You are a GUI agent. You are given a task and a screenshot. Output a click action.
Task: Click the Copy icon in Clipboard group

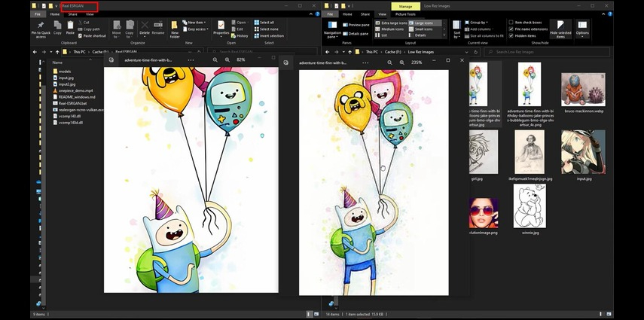click(x=57, y=26)
